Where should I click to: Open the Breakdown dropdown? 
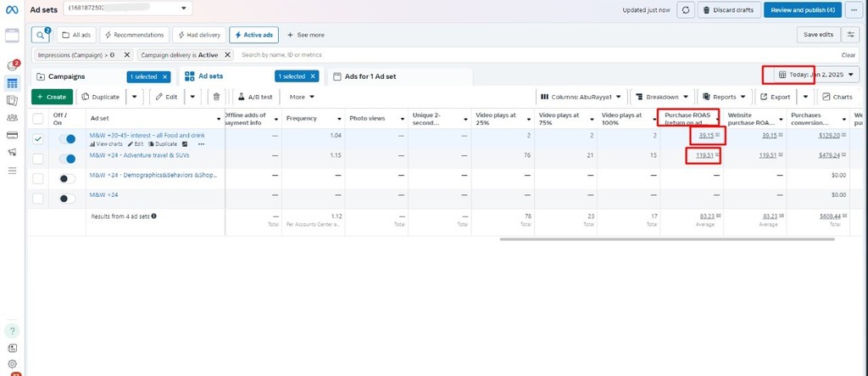(662, 97)
